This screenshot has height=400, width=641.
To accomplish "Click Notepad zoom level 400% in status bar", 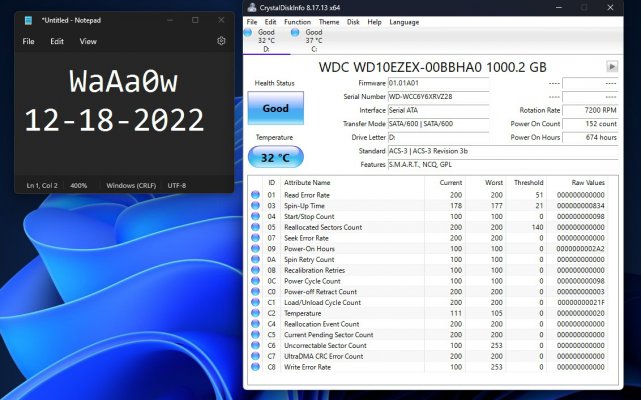I will [78, 185].
